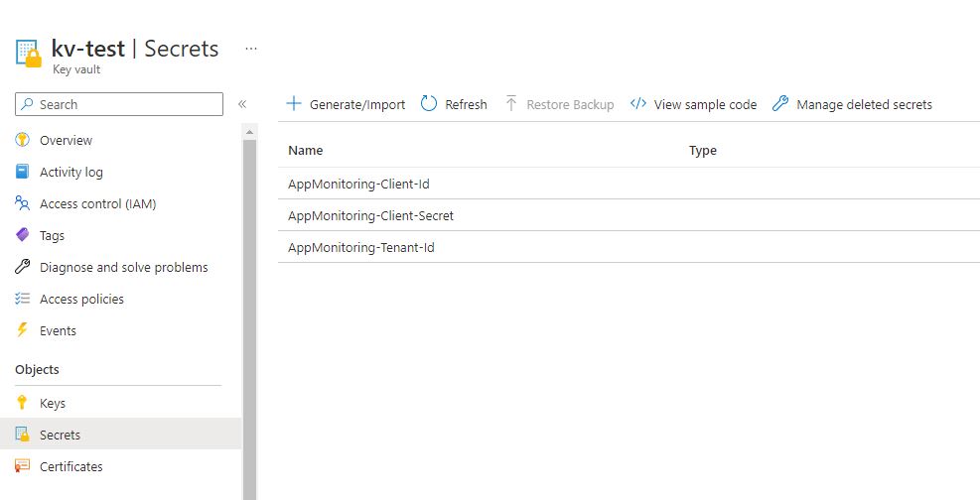Image resolution: width=980 pixels, height=500 pixels.
Task: Open Access policies in sidebar
Action: 81,299
